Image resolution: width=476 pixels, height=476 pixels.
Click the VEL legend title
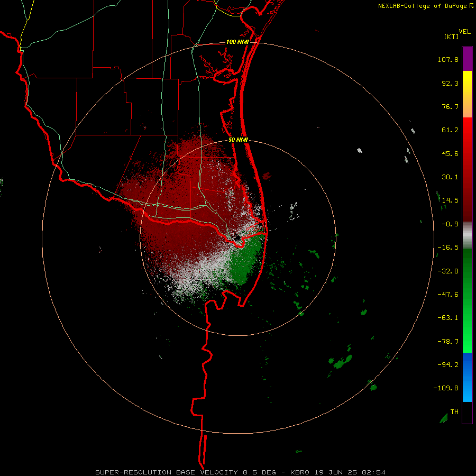[464, 32]
